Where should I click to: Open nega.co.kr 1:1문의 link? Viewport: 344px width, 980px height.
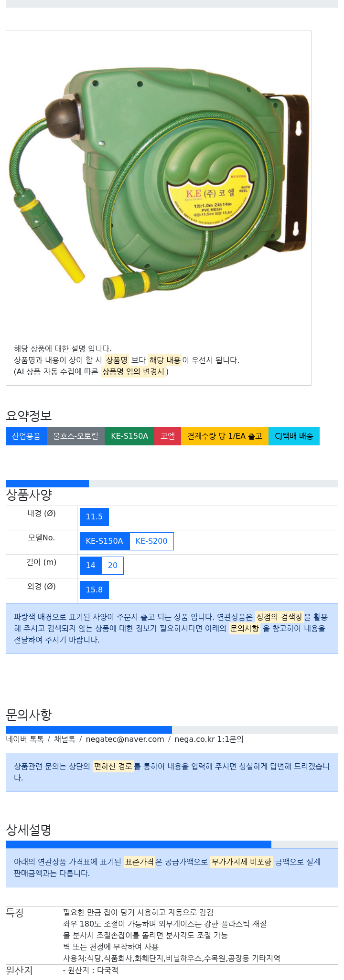point(209,739)
